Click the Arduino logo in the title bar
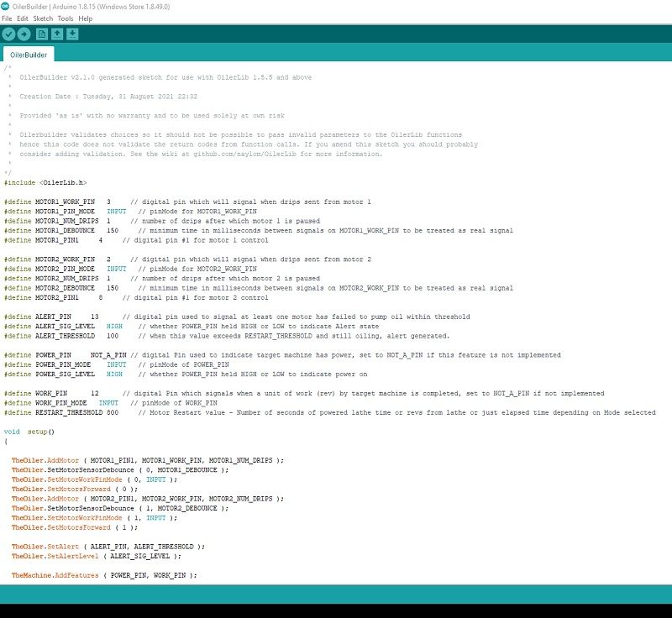Screen dimensions: 672x618 pyautogui.click(x=5, y=7)
